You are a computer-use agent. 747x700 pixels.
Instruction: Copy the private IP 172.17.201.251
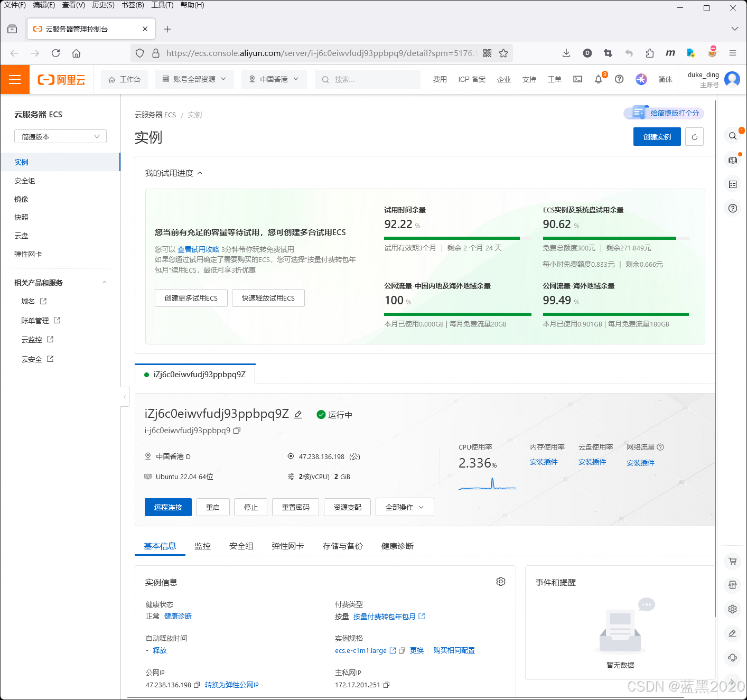point(386,685)
